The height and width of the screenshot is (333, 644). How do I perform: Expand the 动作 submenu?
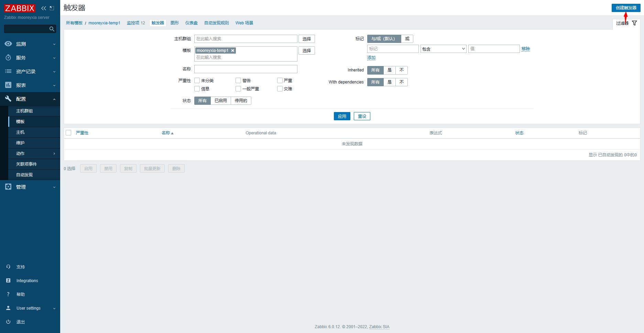tap(54, 153)
